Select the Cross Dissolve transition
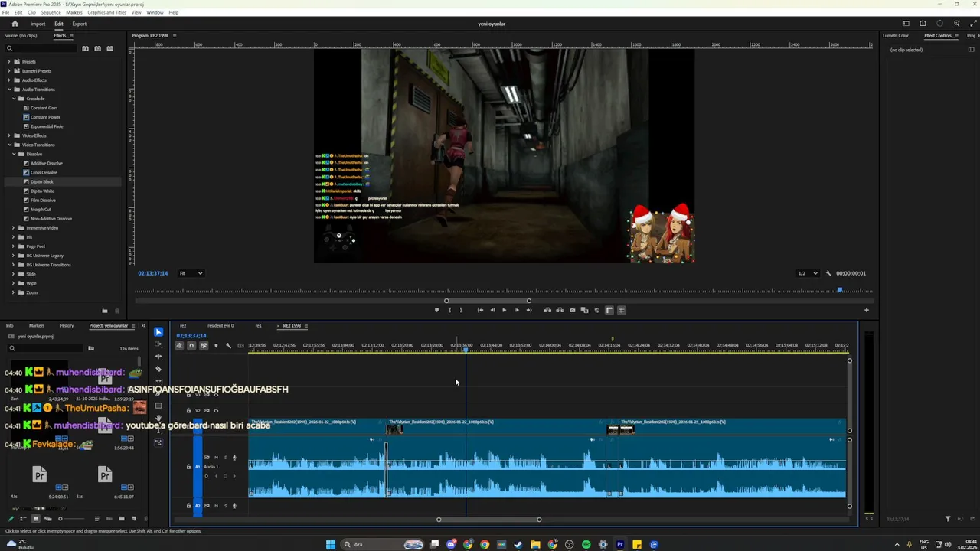980x551 pixels. click(44, 172)
